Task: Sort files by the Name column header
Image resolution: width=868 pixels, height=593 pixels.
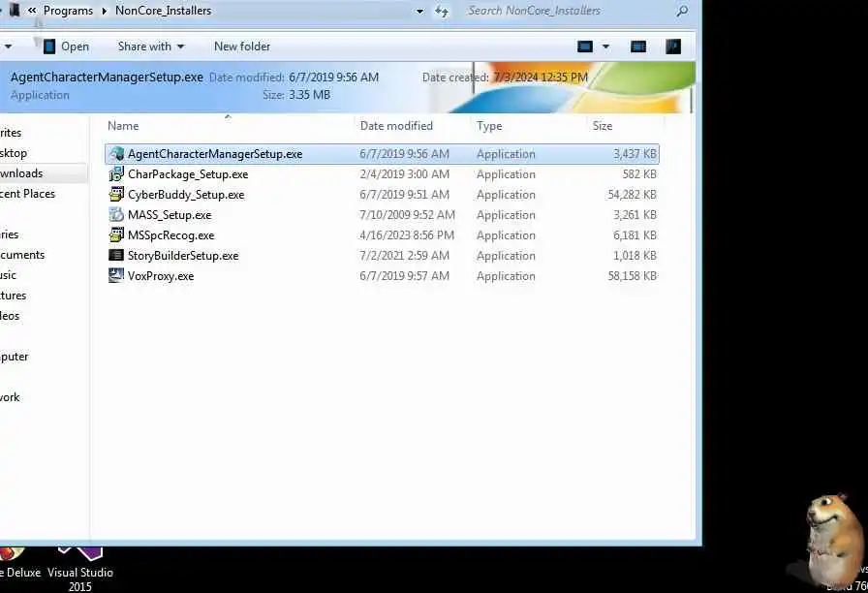Action: pyautogui.click(x=123, y=126)
